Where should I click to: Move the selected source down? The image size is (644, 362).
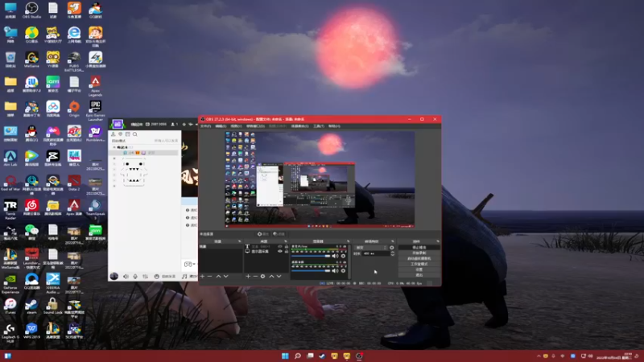(279, 276)
